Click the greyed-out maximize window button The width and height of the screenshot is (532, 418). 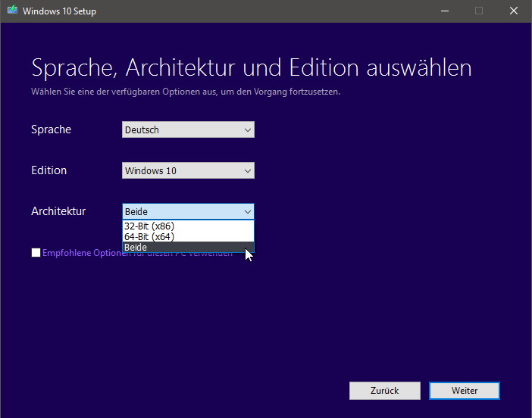478,11
